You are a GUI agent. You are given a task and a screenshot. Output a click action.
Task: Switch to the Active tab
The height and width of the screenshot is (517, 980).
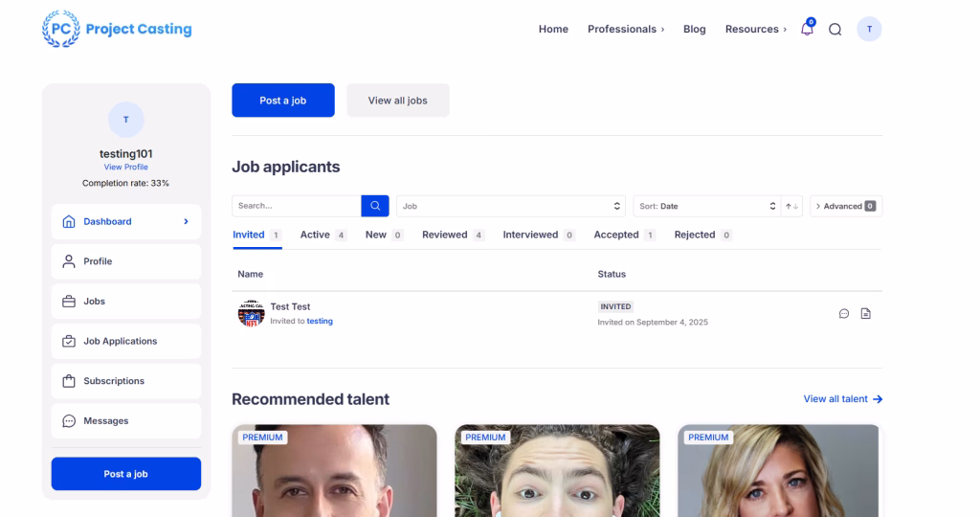pos(323,236)
